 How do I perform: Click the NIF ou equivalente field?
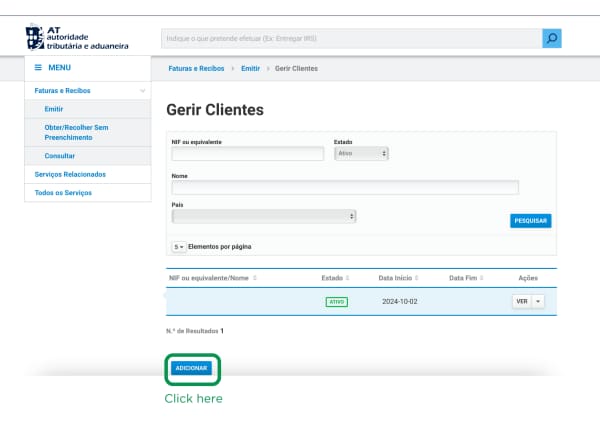(248, 154)
